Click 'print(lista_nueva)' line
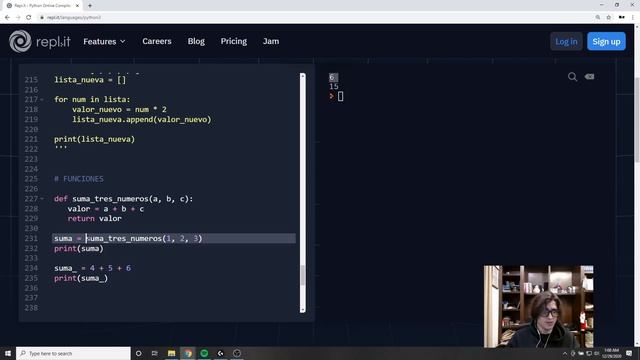640x360 pixels. [94, 139]
